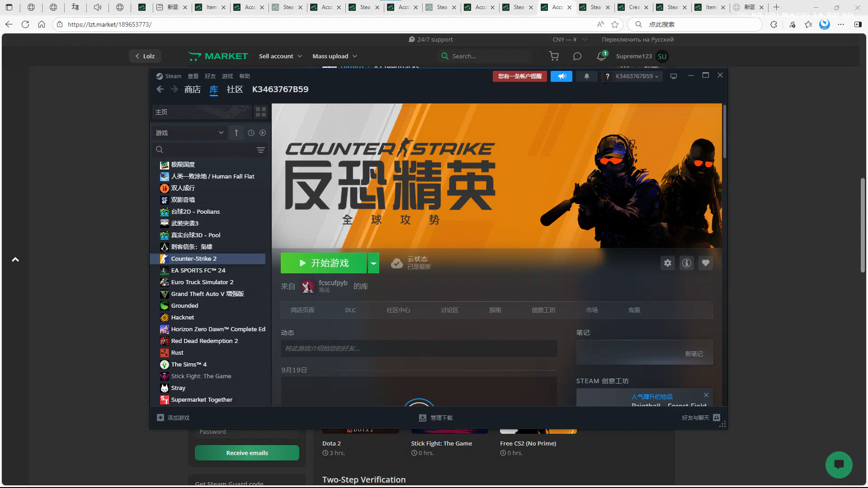Select Hacknet in the game list
The width and height of the screenshot is (868, 488).
coord(208,318)
